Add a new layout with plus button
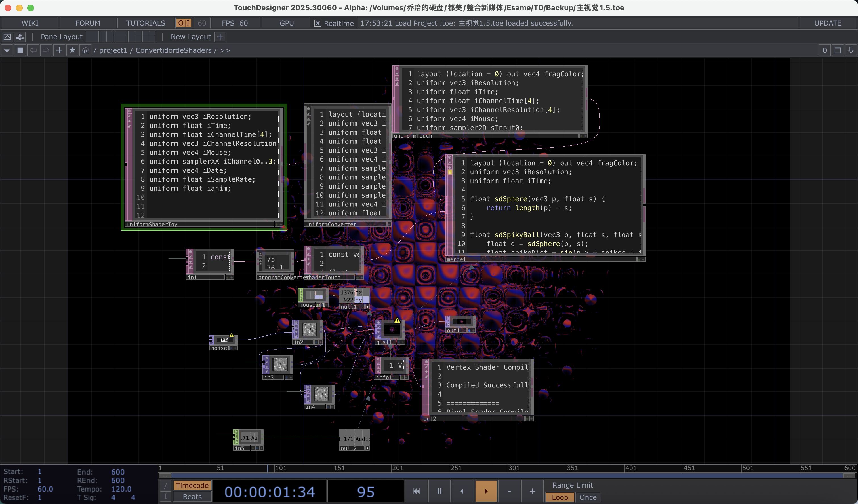858x504 pixels. (x=220, y=37)
